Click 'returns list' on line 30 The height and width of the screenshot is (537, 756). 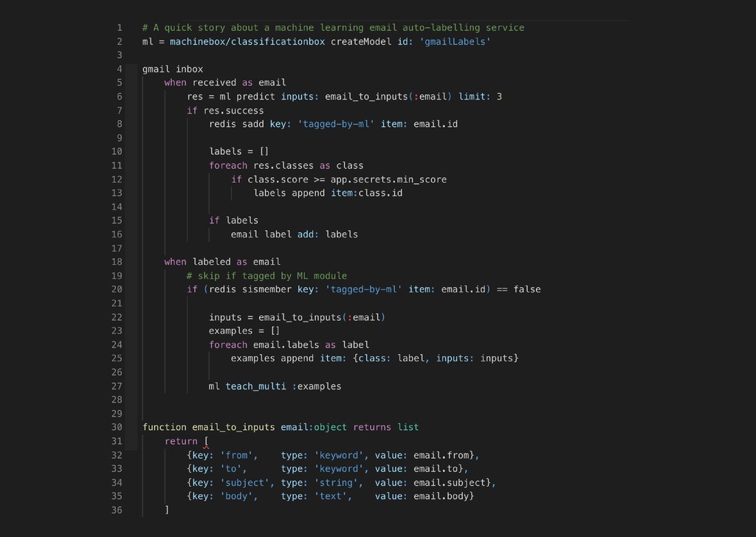click(385, 427)
